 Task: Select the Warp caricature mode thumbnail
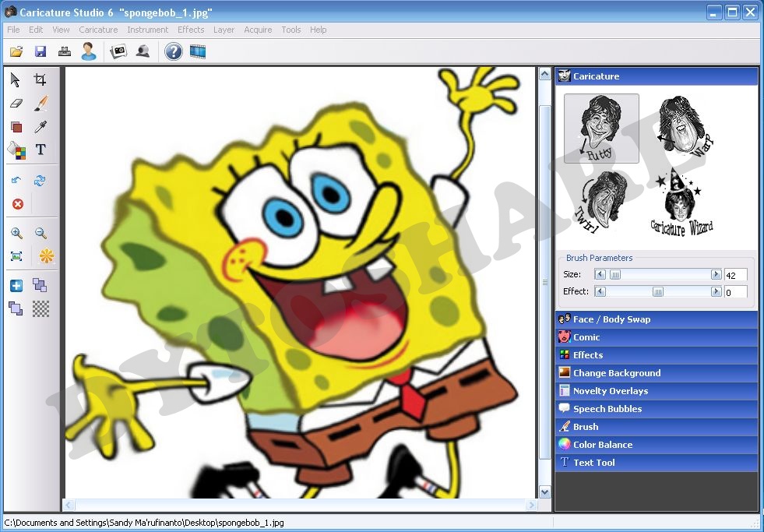684,126
